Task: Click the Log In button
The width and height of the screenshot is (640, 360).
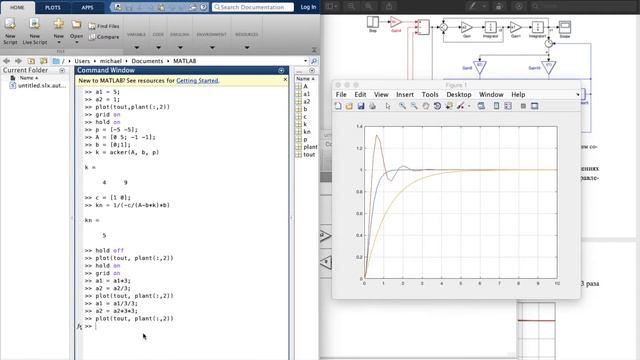Action: tap(308, 7)
